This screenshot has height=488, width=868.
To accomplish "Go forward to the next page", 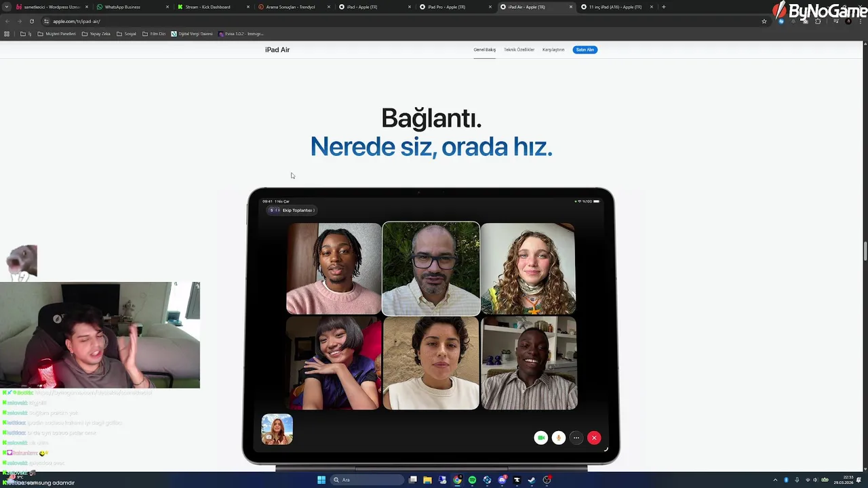I will 19,21.
